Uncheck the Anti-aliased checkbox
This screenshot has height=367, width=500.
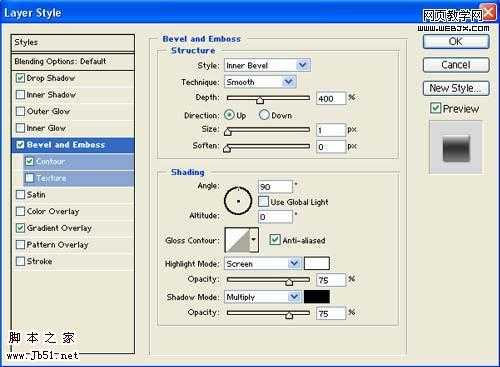tap(275, 240)
